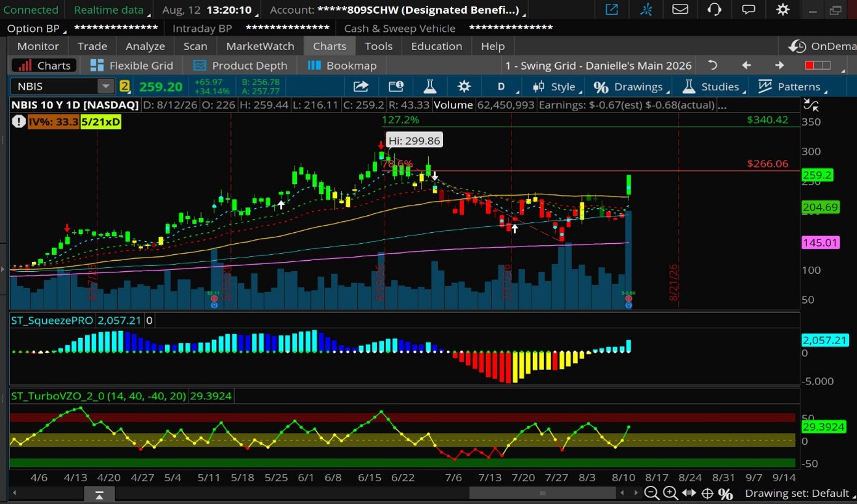This screenshot has height=504, width=857.
Task: Open the Realtime data dropdown
Action: (x=111, y=10)
